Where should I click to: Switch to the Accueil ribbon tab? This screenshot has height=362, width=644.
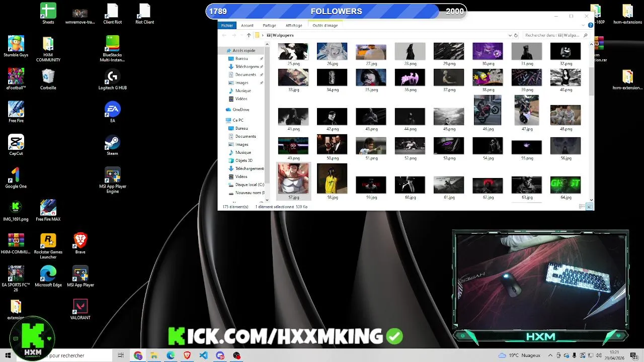point(247,25)
